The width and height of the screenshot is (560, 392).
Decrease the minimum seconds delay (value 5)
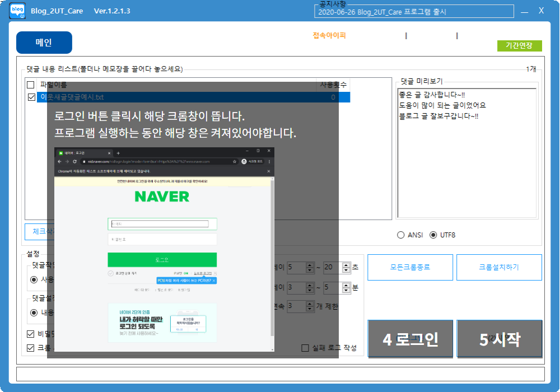click(x=310, y=270)
